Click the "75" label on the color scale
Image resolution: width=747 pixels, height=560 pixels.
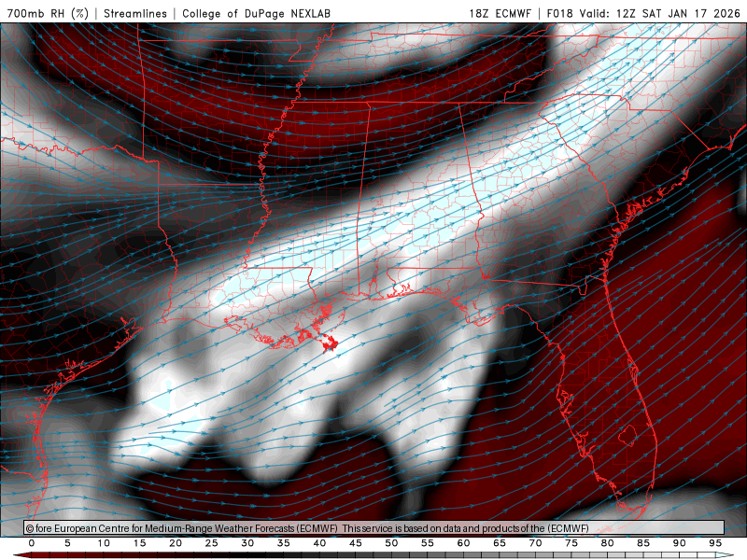pos(571,543)
